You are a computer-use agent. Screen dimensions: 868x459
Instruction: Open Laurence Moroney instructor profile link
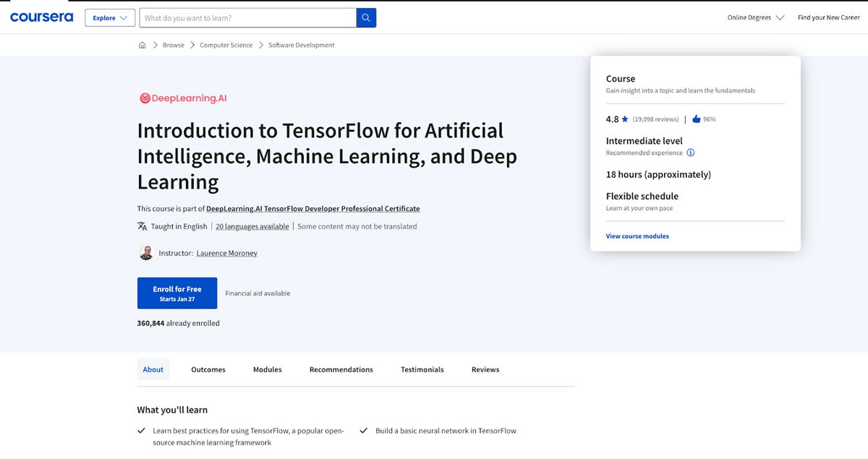point(227,253)
